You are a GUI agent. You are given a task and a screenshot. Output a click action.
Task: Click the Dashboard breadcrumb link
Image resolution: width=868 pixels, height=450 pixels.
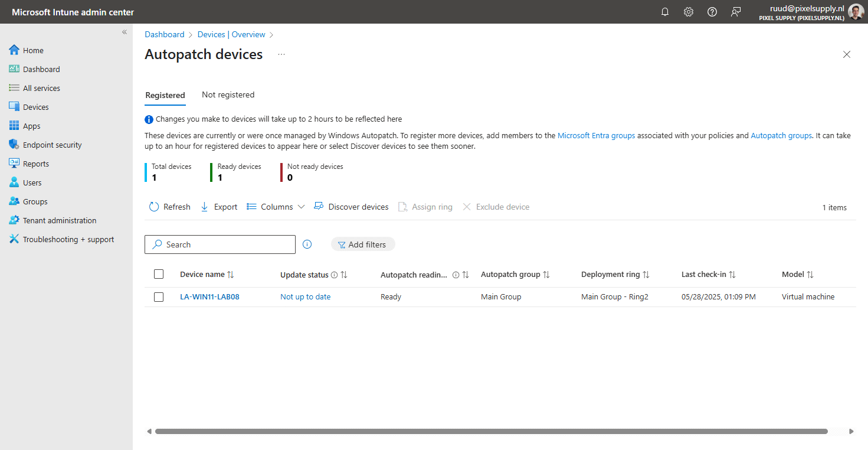[x=165, y=34]
